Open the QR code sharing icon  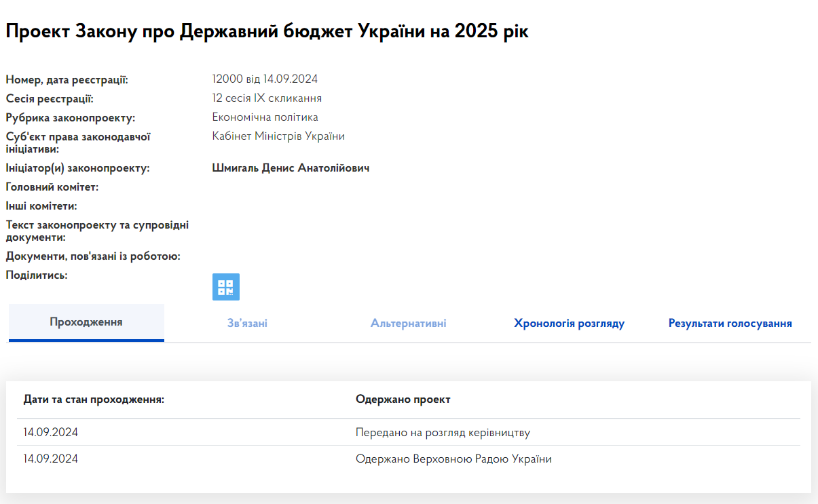coord(226,286)
